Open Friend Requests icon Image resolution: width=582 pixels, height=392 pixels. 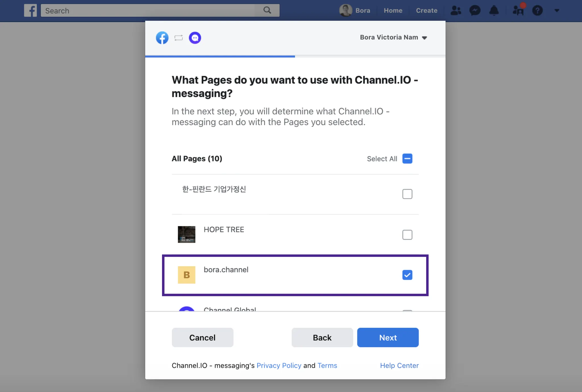coord(456,11)
